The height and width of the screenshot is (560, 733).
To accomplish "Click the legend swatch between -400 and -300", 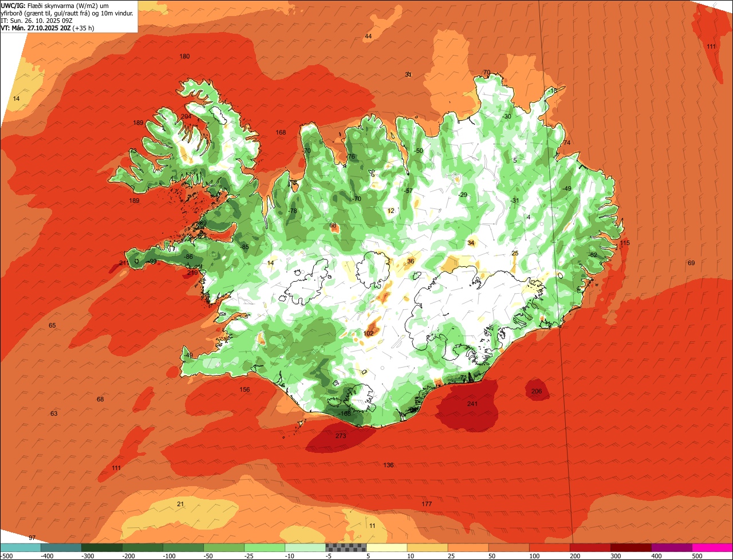I will [x=61, y=547].
